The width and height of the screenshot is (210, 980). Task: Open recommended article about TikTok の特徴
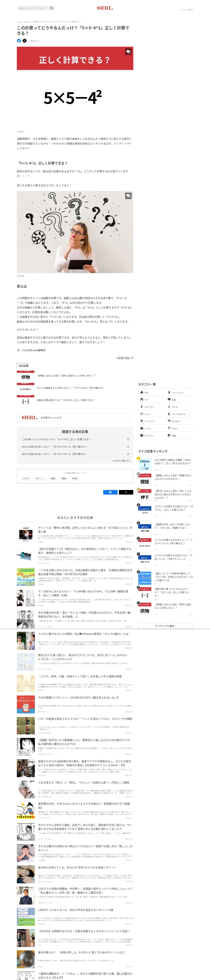click(x=75, y=939)
